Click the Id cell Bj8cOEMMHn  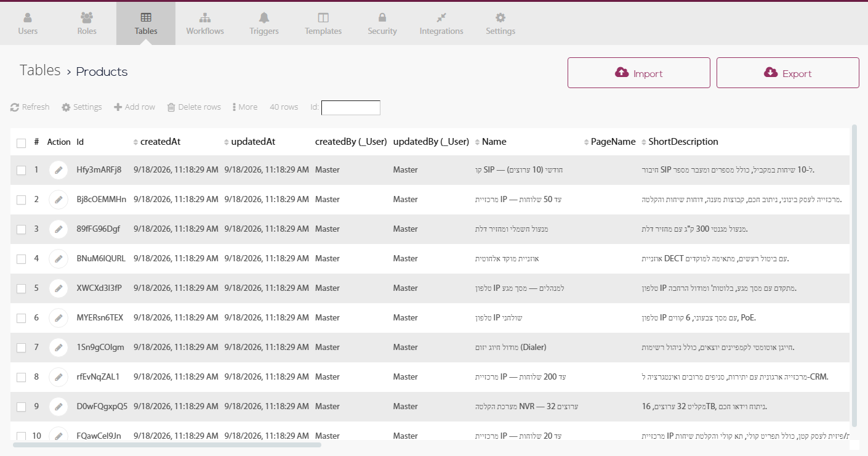pos(102,200)
